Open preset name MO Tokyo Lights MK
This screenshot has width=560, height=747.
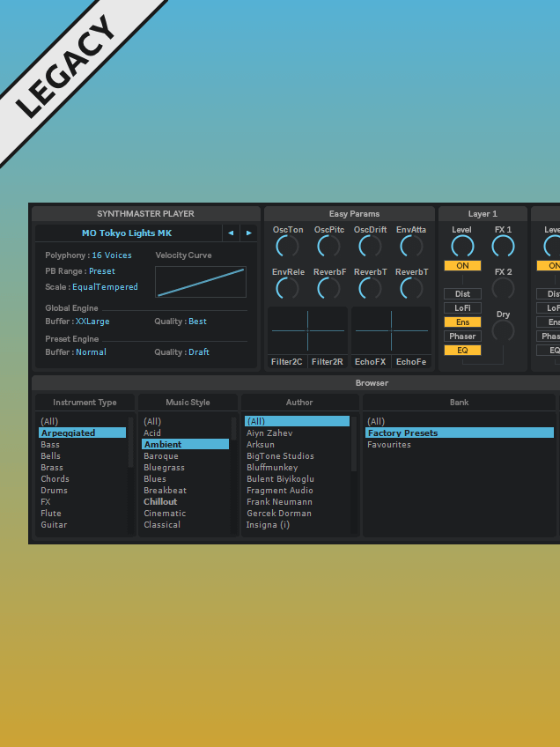point(127,233)
